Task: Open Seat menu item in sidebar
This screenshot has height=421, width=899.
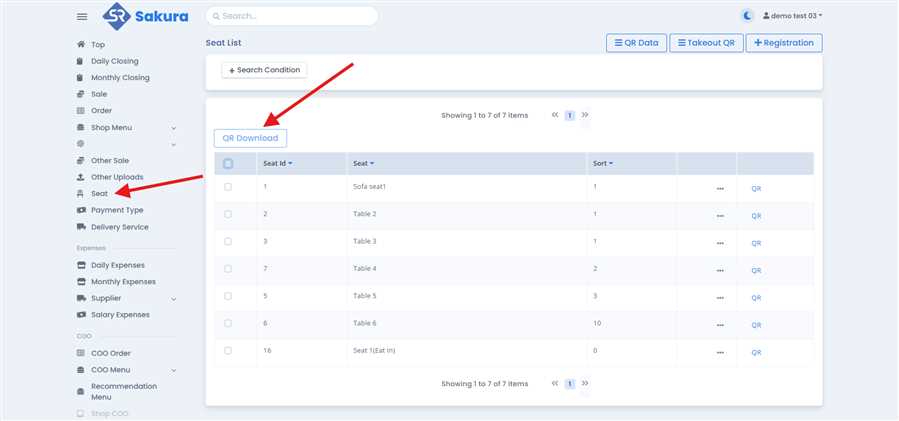Action: [x=99, y=193]
